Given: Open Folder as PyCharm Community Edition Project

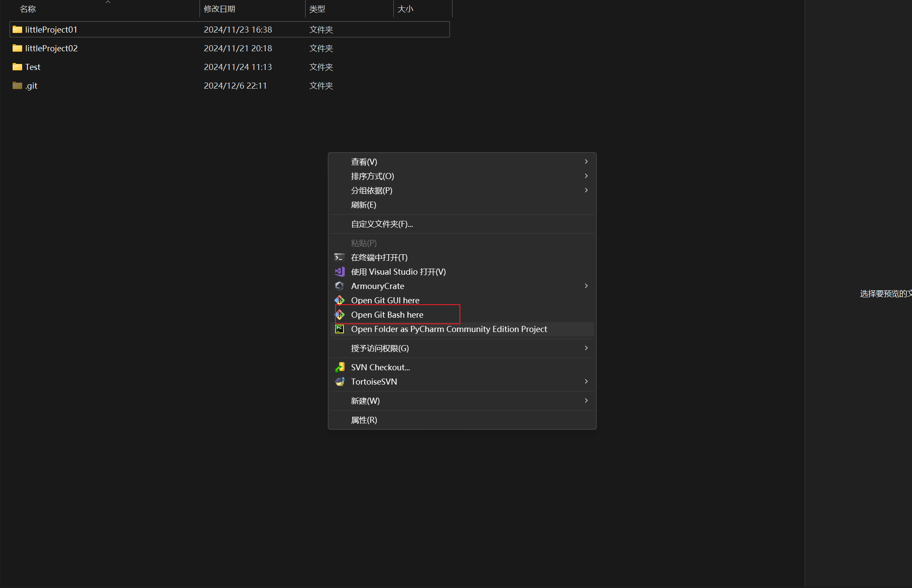Looking at the screenshot, I should click(x=462, y=329).
